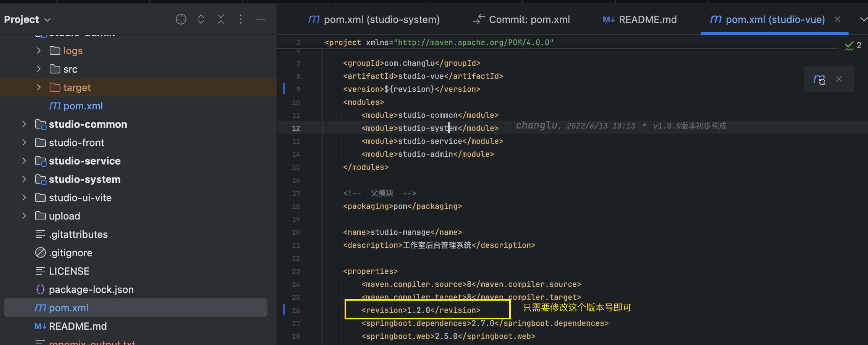Click the springboot.web 2.5.0 property line

[449, 336]
